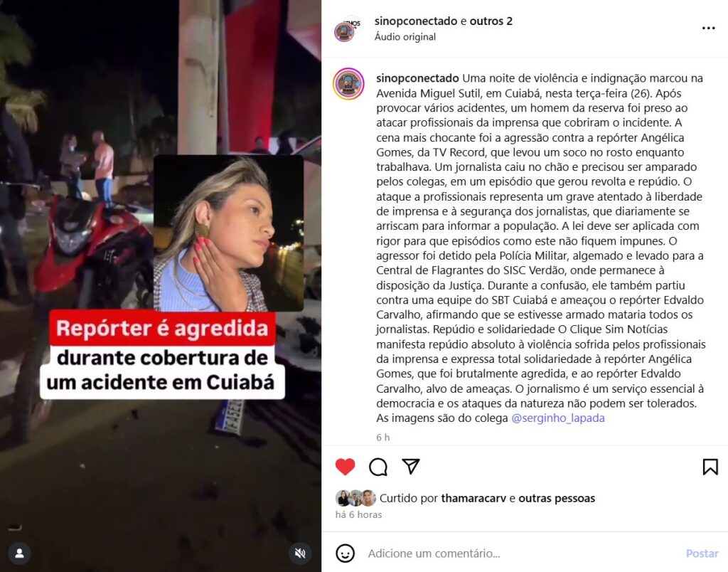Image resolution: width=728 pixels, height=572 pixels.
Task: View other collaborators via outros 2
Action: coord(491,21)
